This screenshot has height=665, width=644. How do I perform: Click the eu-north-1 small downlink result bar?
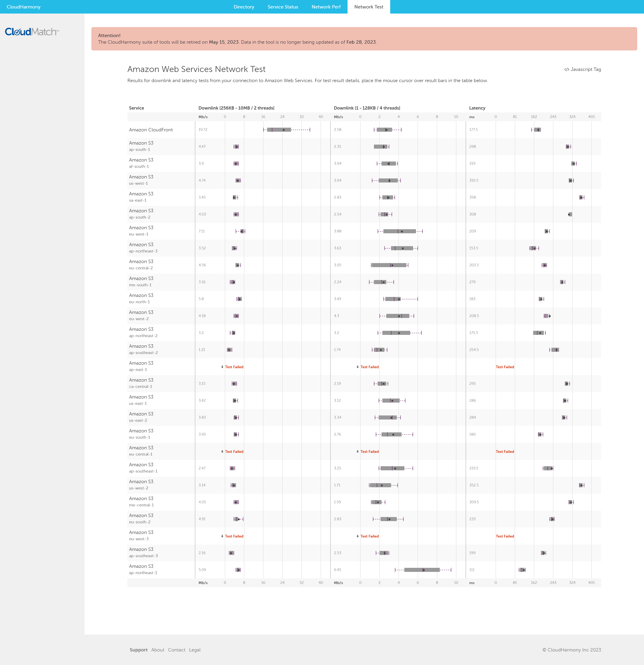pyautogui.click(x=401, y=299)
